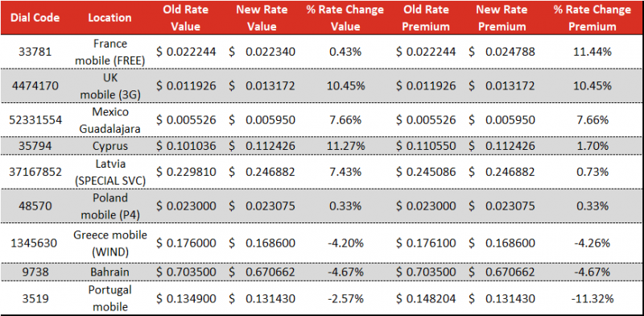This screenshot has height=316, width=644.
Task: Select the Location column header
Action: pyautogui.click(x=109, y=18)
